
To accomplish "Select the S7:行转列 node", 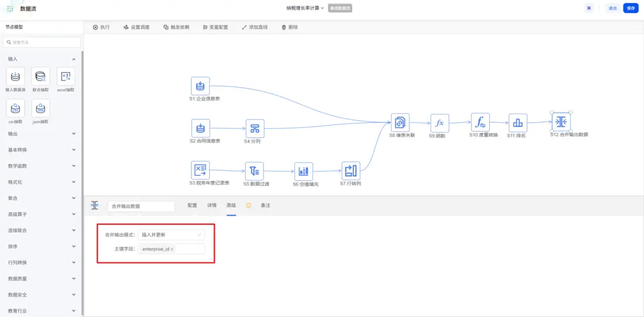I will [x=351, y=171].
